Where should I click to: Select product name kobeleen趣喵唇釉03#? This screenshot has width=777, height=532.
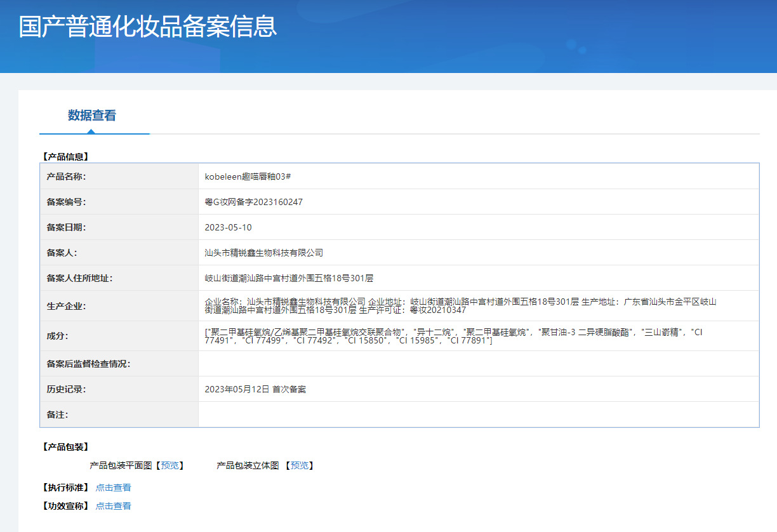[x=248, y=176]
